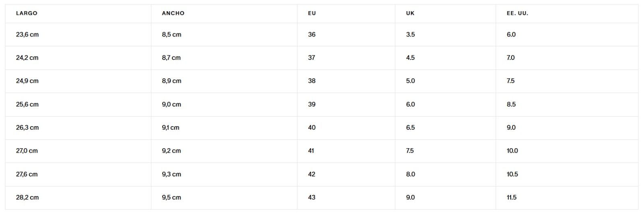Click the UK column header

pos(410,13)
